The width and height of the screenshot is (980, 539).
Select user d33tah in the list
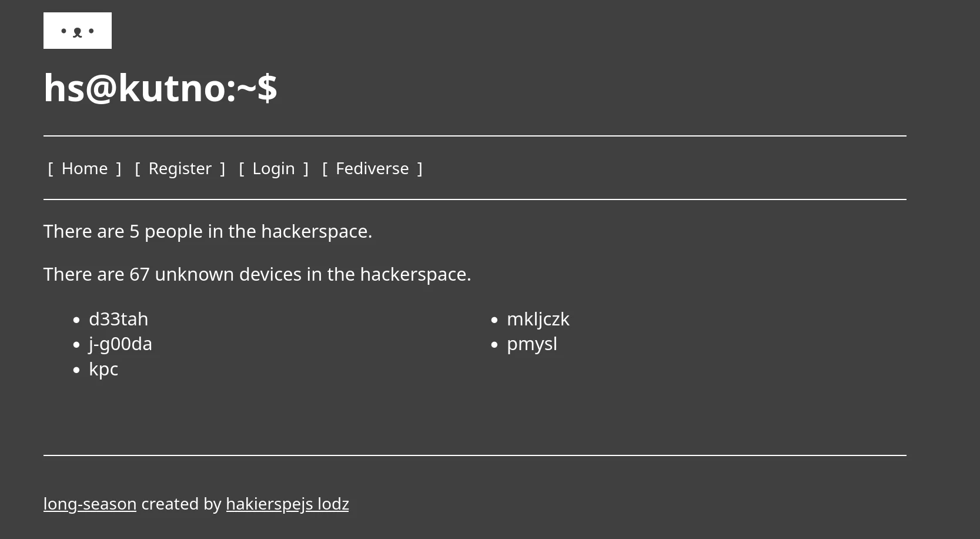118,319
